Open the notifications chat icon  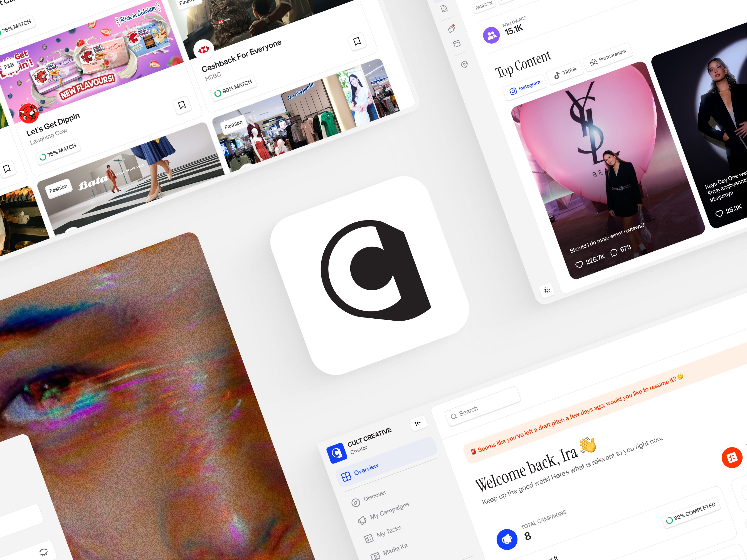click(452, 29)
